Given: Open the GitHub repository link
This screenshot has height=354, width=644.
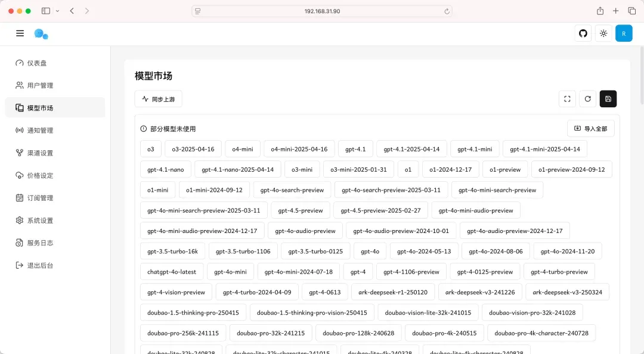Looking at the screenshot, I should (x=583, y=33).
